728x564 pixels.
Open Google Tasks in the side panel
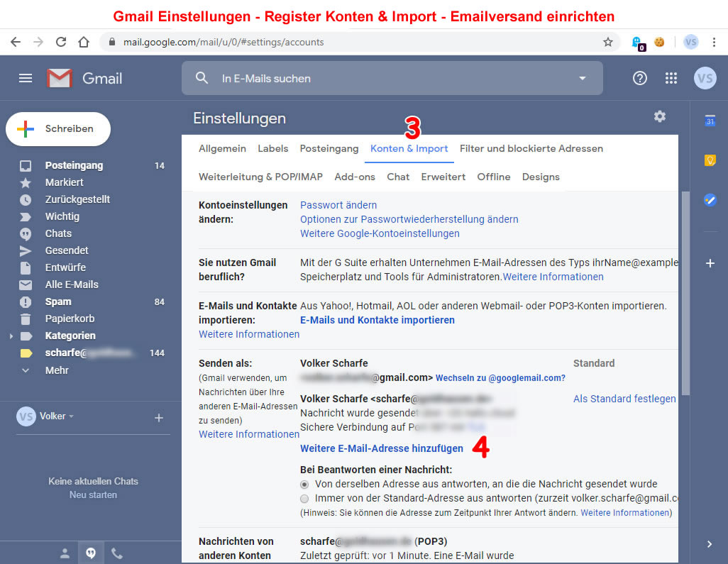(x=710, y=200)
